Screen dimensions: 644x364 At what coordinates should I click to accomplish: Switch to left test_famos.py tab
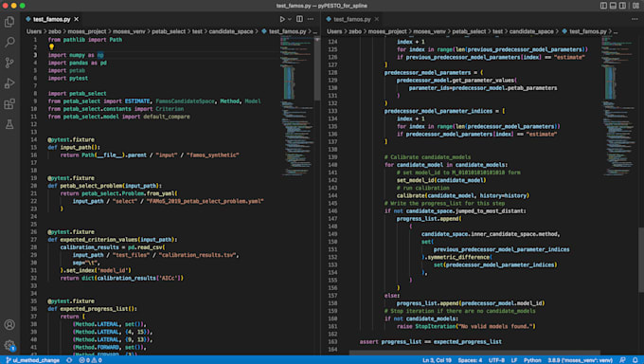[x=52, y=19]
